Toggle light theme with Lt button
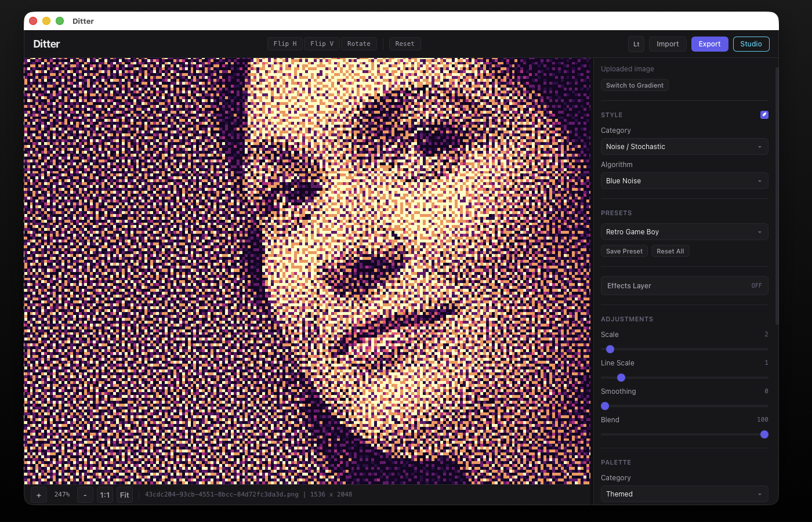812x522 pixels. click(636, 44)
